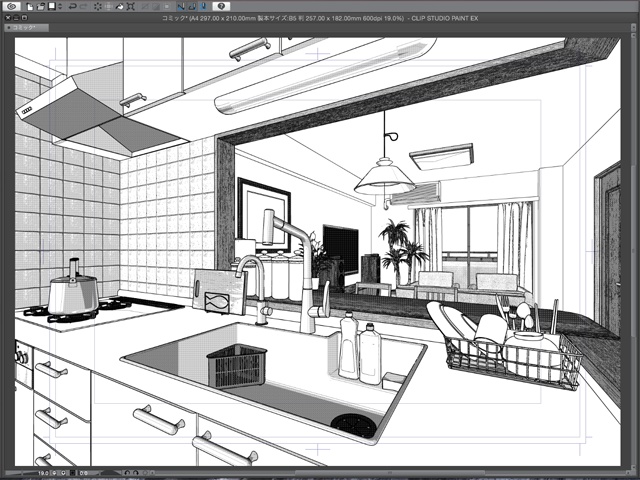Image resolution: width=640 pixels, height=480 pixels.
Task: Open the CLIP STUDIO launcher icon
Action: [12, 6]
